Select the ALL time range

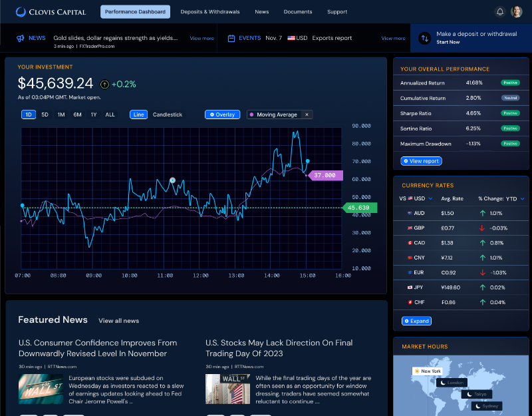(110, 114)
